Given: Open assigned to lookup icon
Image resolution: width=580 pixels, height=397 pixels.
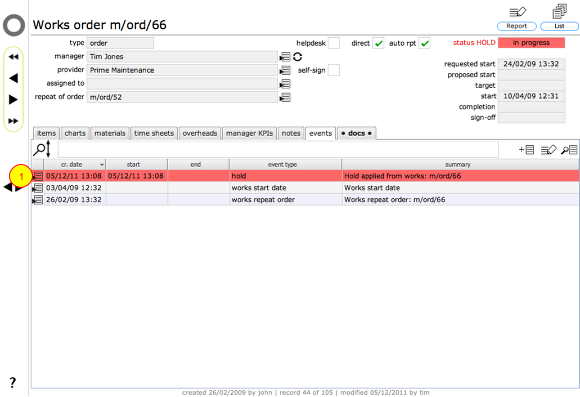Looking at the screenshot, I should point(285,84).
